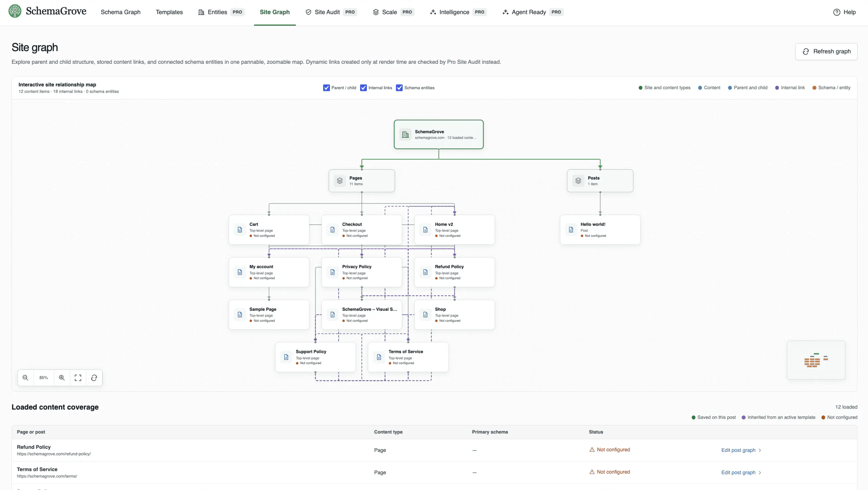The width and height of the screenshot is (868, 490).
Task: Click the SchemaGrove tree logo icon
Action: click(15, 11)
